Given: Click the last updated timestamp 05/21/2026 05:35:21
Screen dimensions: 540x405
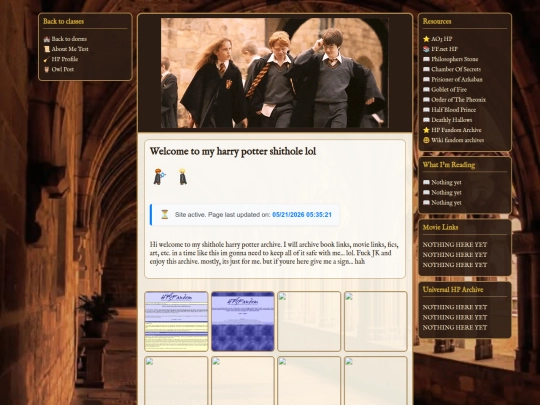Looking at the screenshot, I should pyautogui.click(x=302, y=215).
